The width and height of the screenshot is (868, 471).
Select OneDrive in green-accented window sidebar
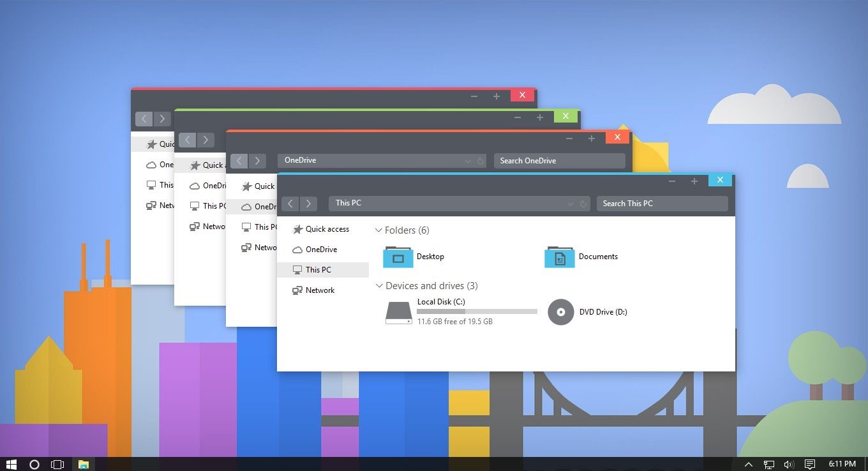[x=200, y=186]
